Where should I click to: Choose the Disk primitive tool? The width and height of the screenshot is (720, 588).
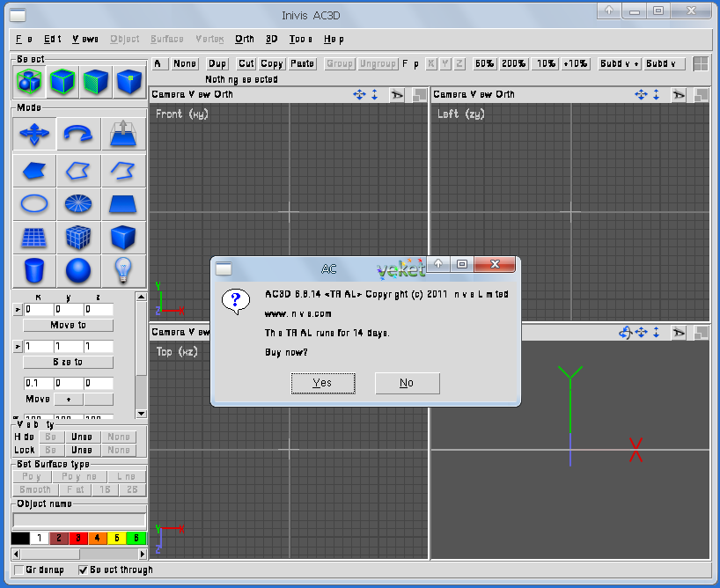pyautogui.click(x=78, y=203)
